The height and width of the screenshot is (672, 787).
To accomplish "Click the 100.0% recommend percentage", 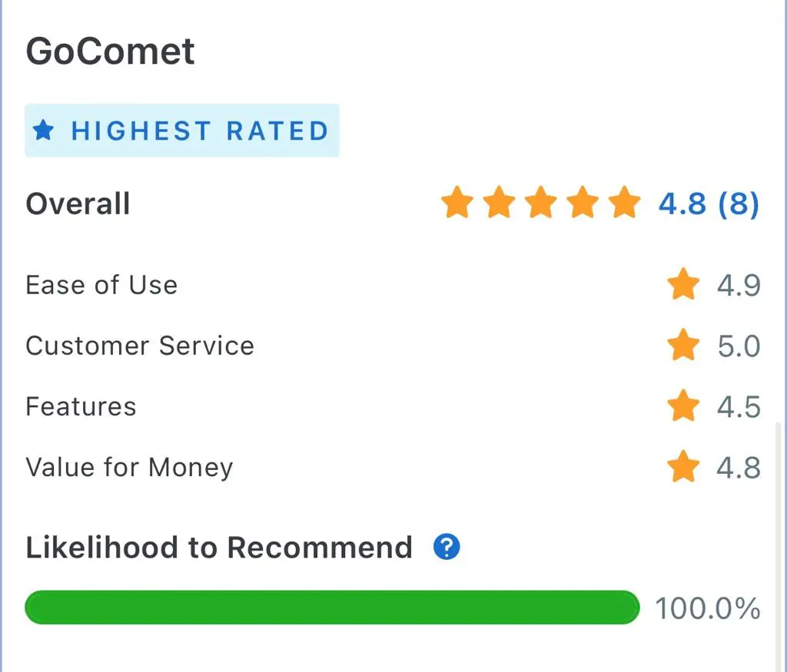I will point(708,608).
